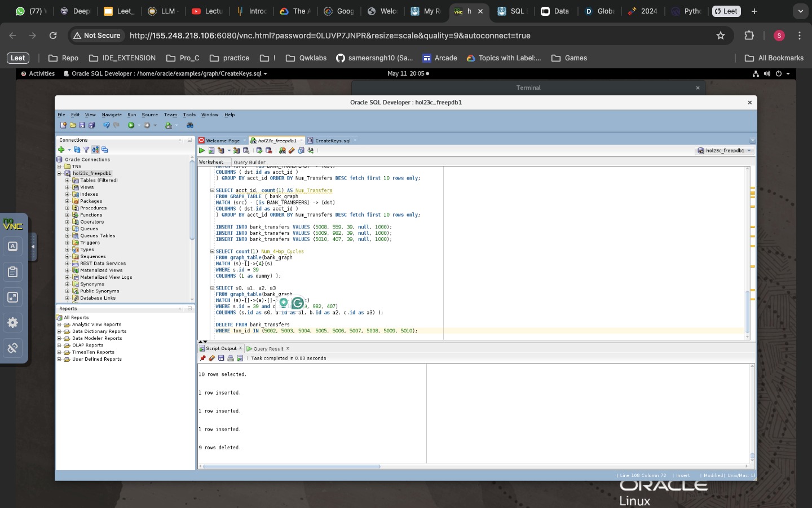Click the filter funnel icon in Connections
Viewport: 812px width, 508px height.
pos(86,150)
